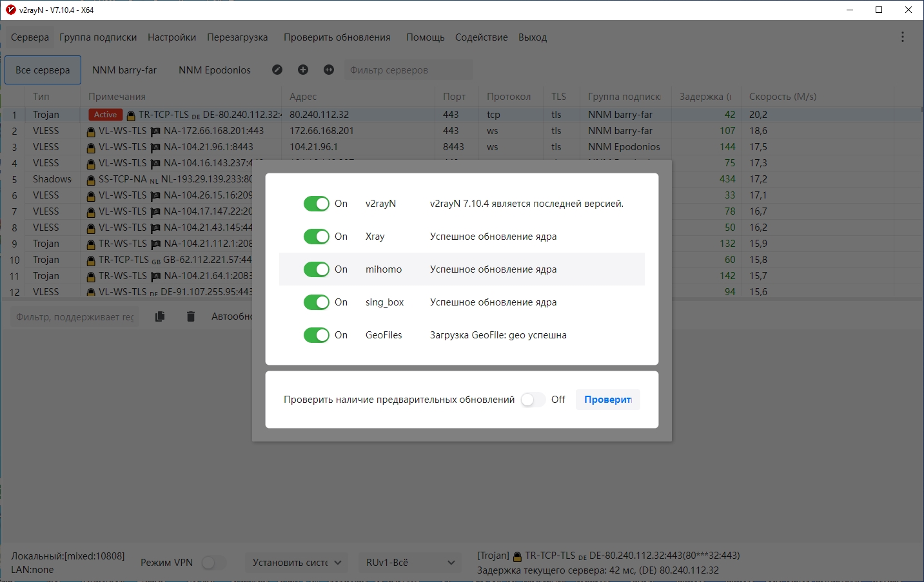The image size is (924, 582).
Task: Click the v2rayN logo in title bar
Action: click(10, 10)
